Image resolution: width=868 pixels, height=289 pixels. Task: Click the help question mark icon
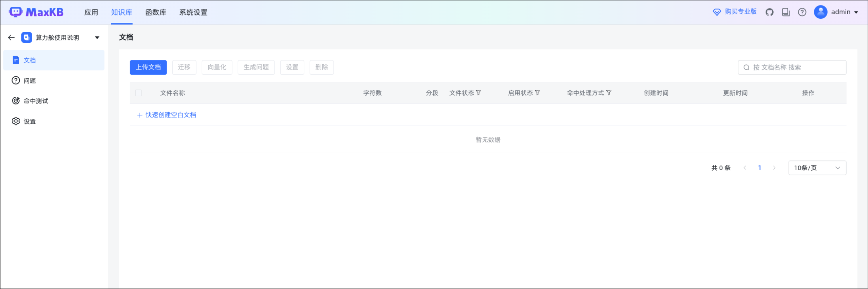802,12
